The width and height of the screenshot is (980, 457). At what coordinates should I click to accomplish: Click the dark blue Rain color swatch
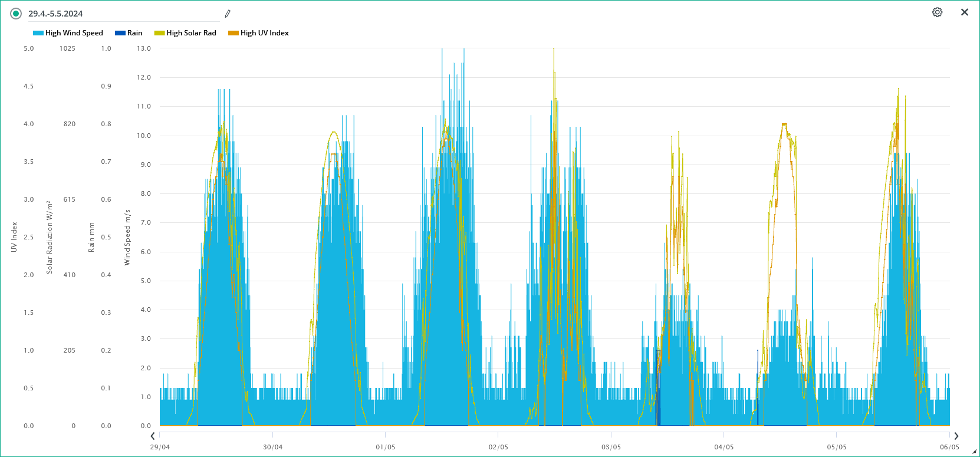[120, 33]
